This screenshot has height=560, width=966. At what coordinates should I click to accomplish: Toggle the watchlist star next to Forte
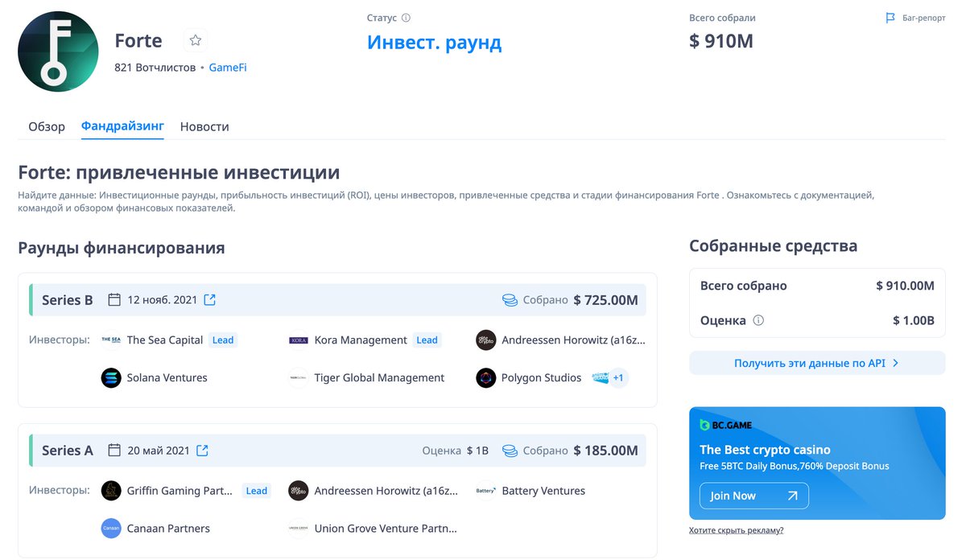(195, 39)
